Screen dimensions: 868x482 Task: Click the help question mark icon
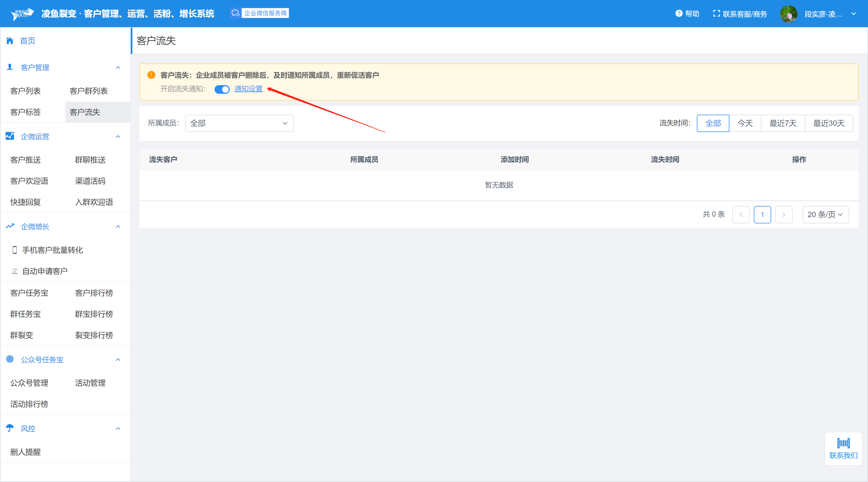pos(679,14)
